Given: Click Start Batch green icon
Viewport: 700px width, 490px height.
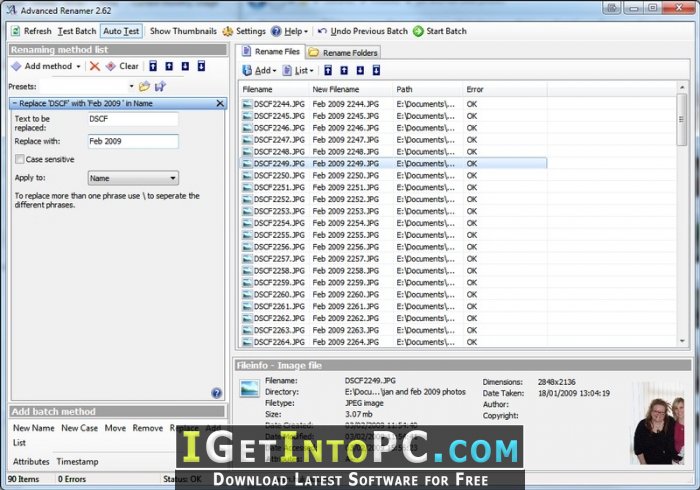Looking at the screenshot, I should click(x=418, y=31).
